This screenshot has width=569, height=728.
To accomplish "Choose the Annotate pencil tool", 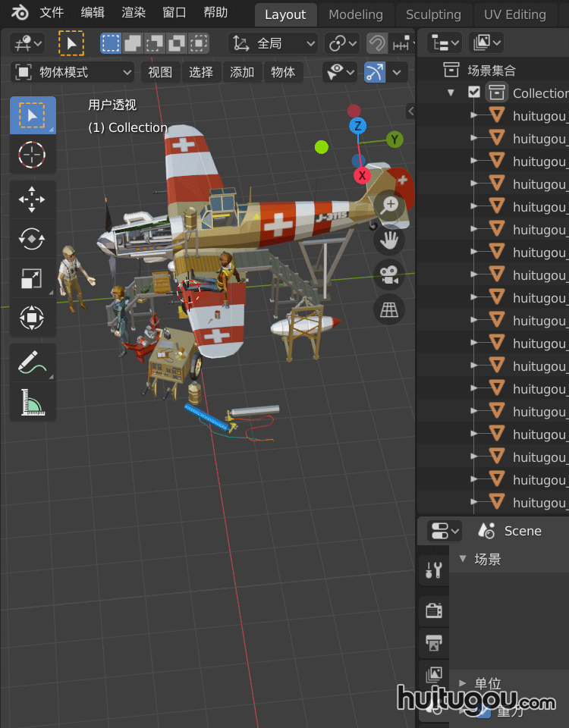I will coord(32,363).
